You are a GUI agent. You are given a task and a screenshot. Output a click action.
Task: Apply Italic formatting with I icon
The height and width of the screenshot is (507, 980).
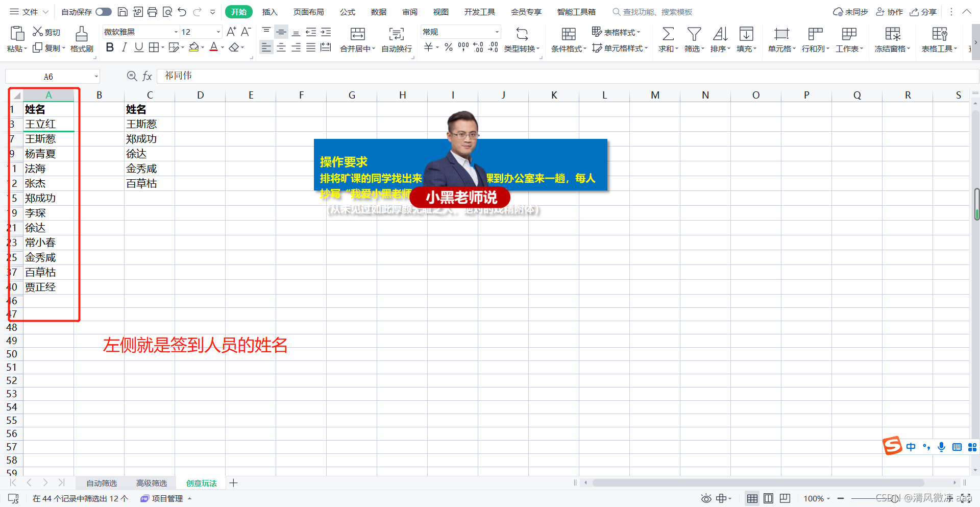125,47
